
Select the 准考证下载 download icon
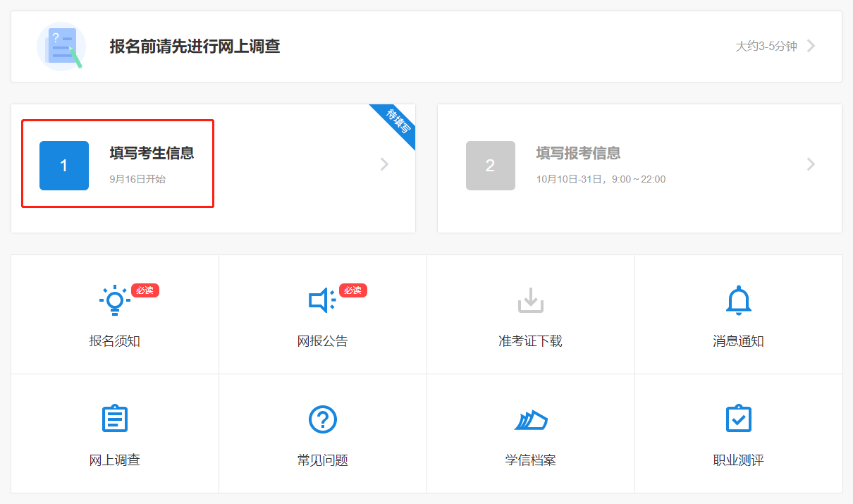[x=529, y=300]
